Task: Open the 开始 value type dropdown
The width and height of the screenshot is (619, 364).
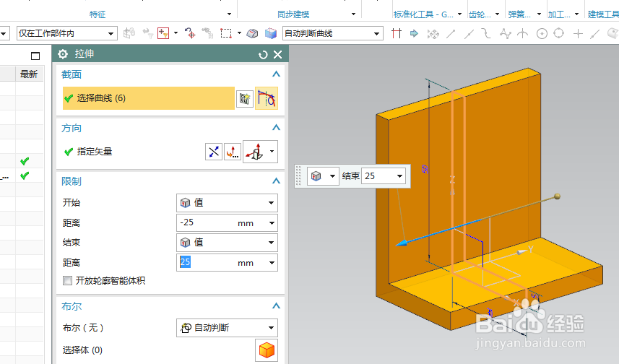Action: (227, 203)
